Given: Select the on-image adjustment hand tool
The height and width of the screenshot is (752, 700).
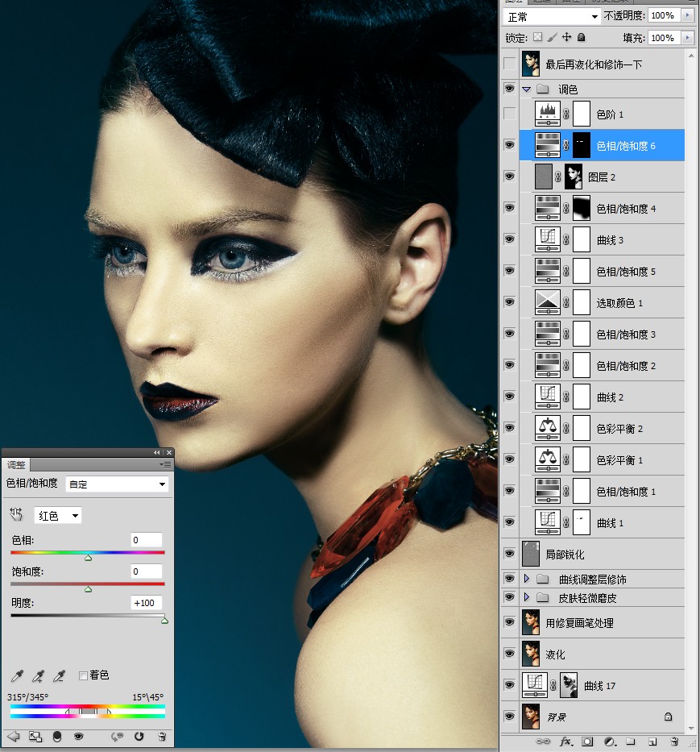Looking at the screenshot, I should (x=16, y=515).
